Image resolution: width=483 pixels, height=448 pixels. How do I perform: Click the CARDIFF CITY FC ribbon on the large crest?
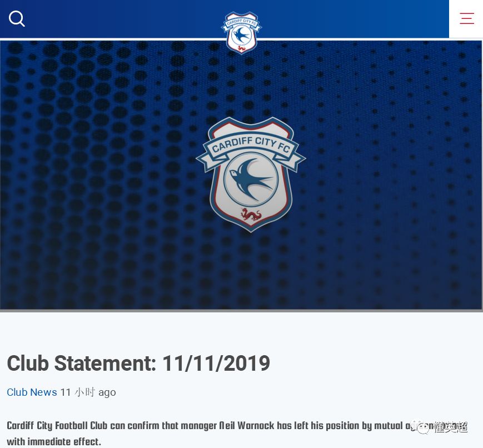[251, 148]
